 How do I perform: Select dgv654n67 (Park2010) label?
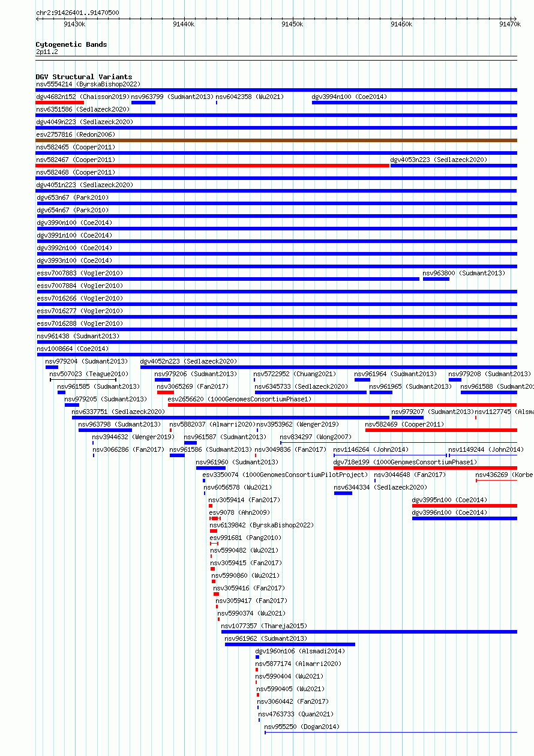(73, 210)
